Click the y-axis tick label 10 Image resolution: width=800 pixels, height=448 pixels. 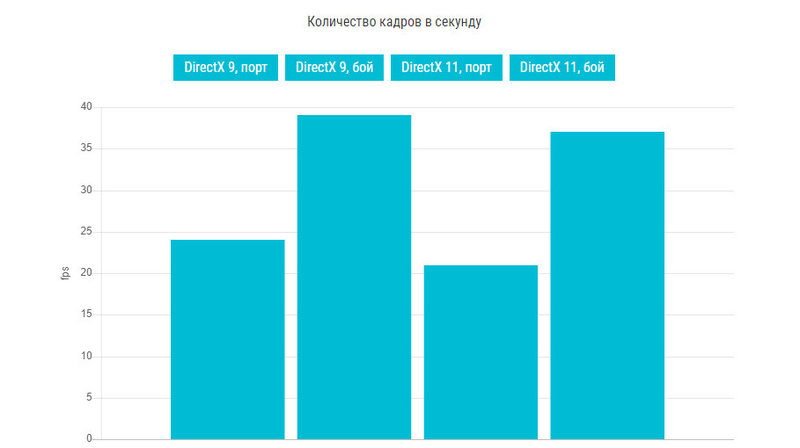(x=86, y=356)
